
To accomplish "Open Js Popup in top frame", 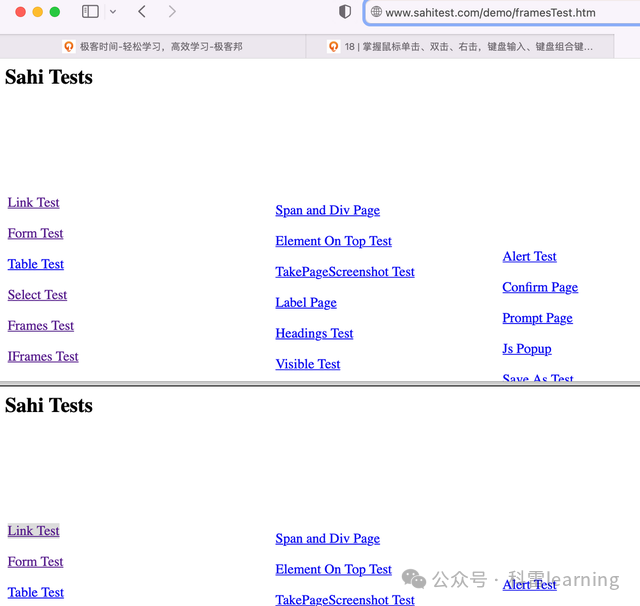I will click(x=527, y=349).
